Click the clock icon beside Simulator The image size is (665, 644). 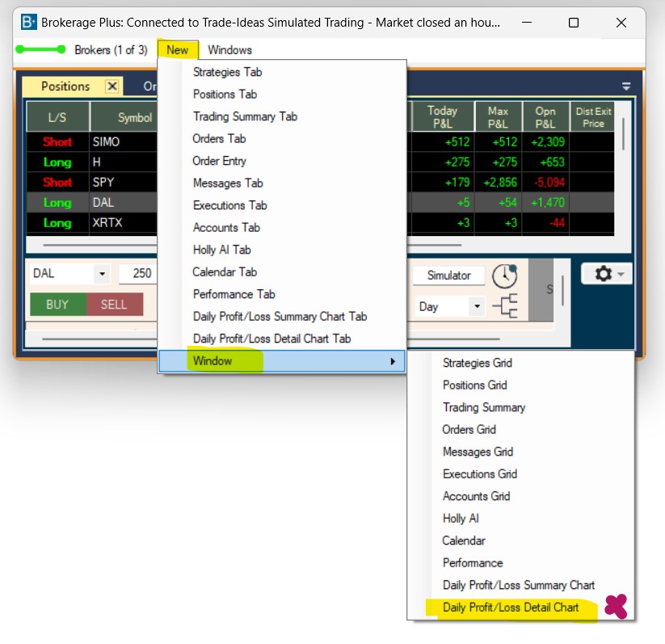504,276
